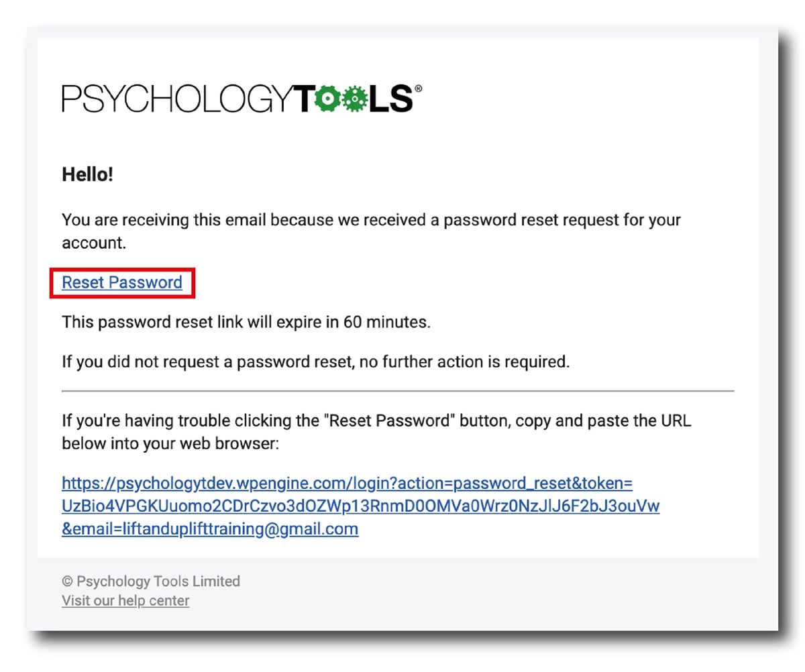Click the second green gear in logo
805x672 pixels.
(354, 99)
